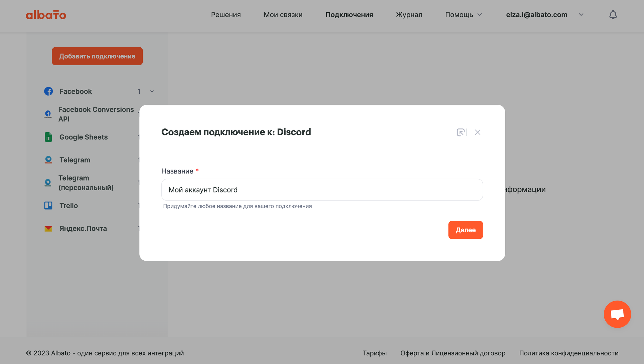Open the notifications bell

tap(613, 15)
